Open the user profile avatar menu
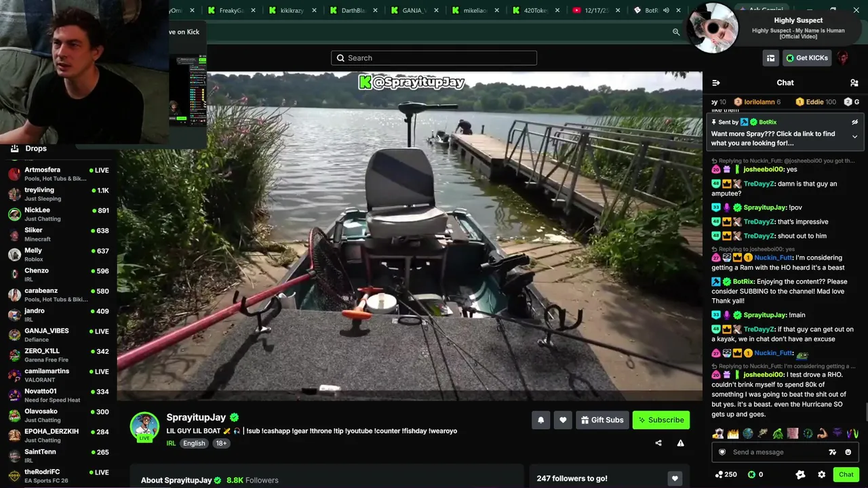 coord(843,58)
